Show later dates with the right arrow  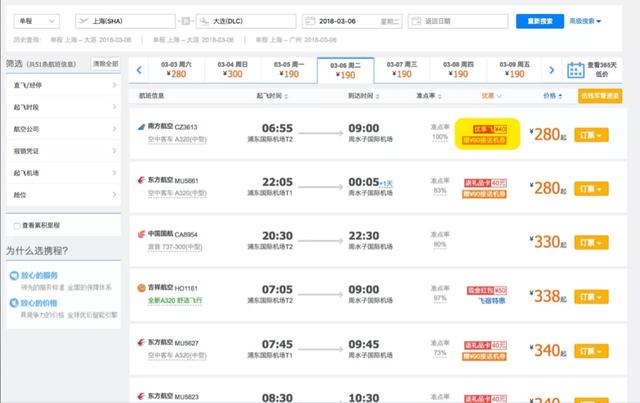pyautogui.click(x=551, y=70)
